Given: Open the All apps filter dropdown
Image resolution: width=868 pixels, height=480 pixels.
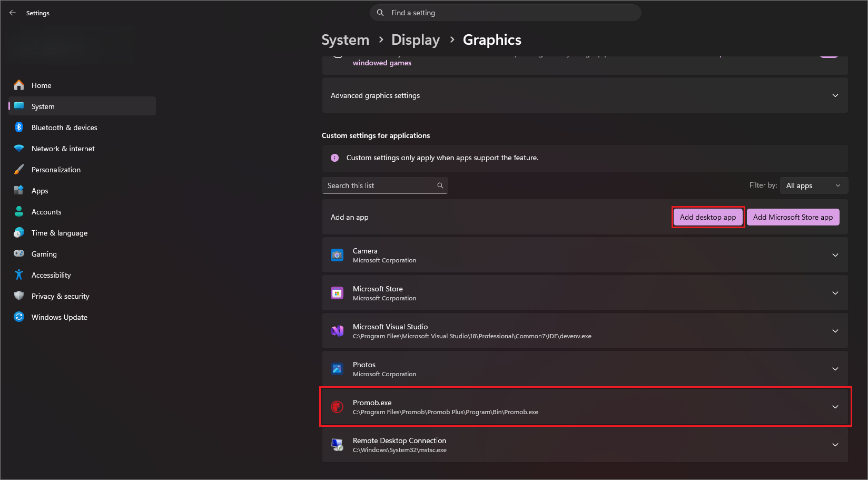Looking at the screenshot, I should point(814,185).
